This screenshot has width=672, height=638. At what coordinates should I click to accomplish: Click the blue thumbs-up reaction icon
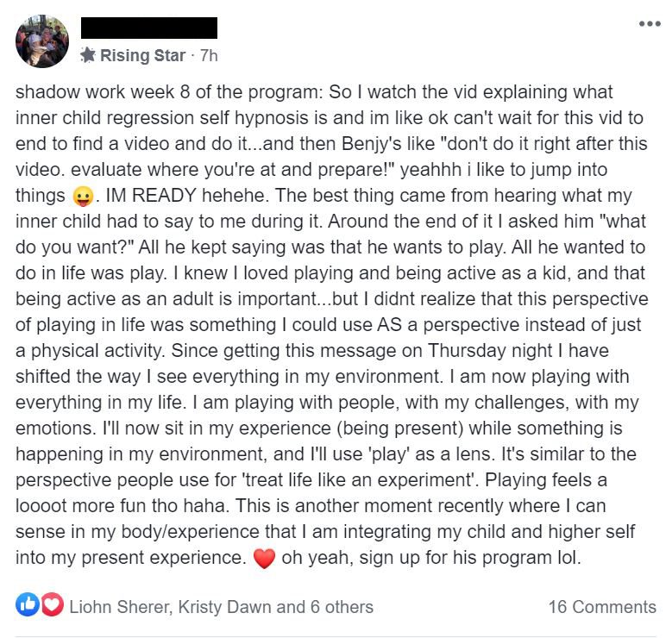[28, 604]
